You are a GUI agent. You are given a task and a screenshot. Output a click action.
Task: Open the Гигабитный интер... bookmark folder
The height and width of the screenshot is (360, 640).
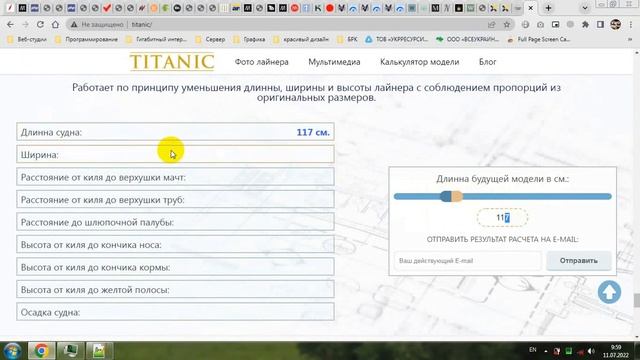tap(156, 40)
